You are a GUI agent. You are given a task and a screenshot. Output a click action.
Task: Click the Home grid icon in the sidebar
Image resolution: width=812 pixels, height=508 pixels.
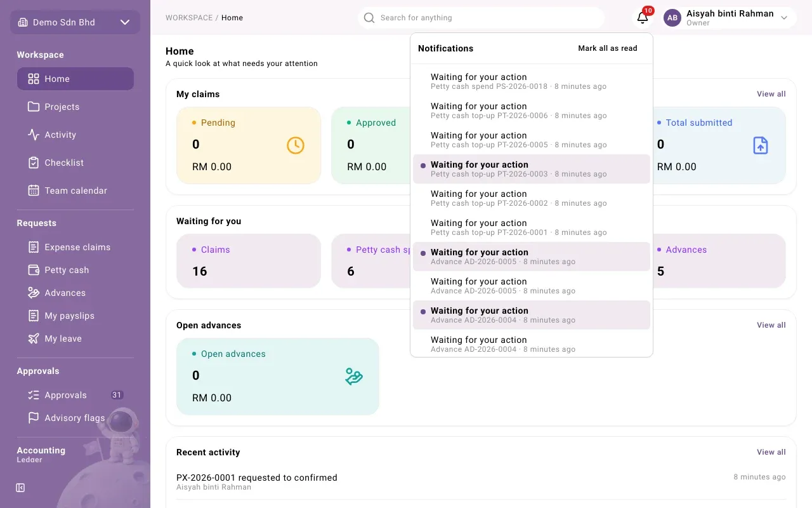[34, 79]
